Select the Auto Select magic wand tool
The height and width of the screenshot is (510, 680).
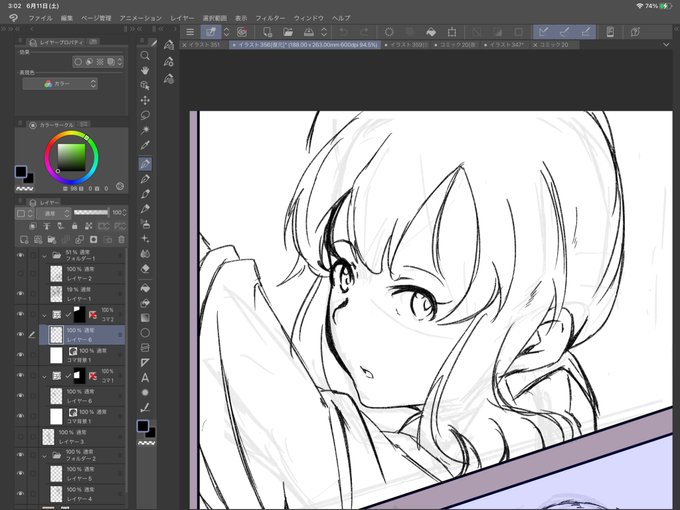[145, 130]
